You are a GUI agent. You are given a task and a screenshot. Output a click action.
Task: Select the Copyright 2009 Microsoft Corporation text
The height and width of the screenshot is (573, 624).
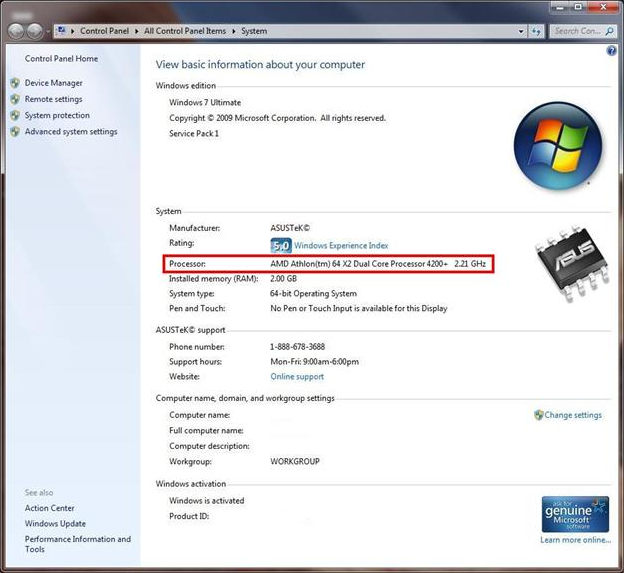click(x=277, y=118)
